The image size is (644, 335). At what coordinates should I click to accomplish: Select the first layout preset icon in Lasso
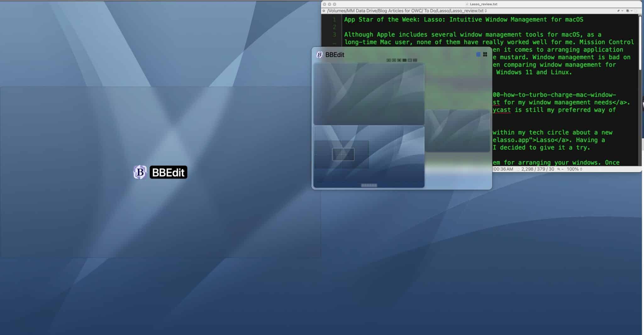pos(389,60)
